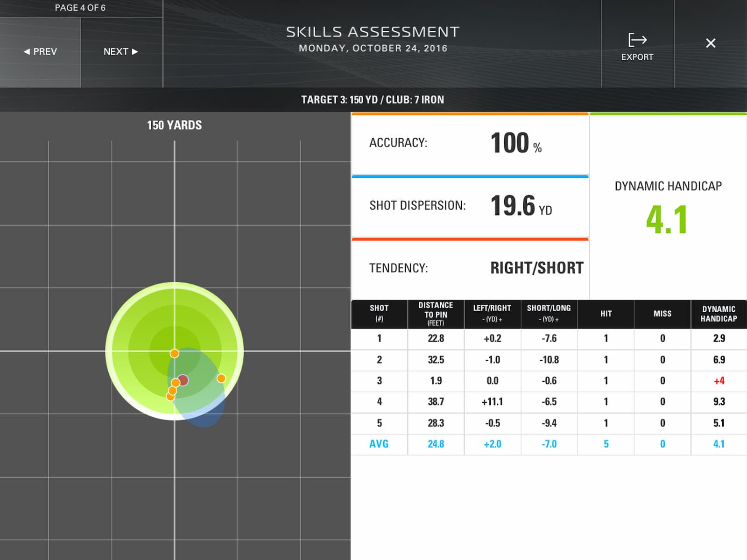The width and height of the screenshot is (747, 560).
Task: Click the lowest orange shot dot on the target
Action: 170,397
